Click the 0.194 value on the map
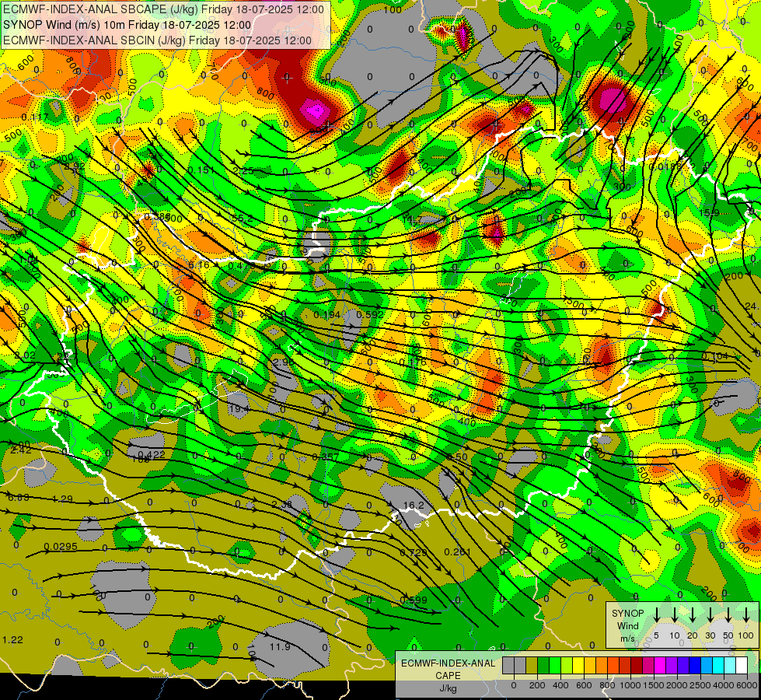The width and height of the screenshot is (761, 700). tap(326, 315)
